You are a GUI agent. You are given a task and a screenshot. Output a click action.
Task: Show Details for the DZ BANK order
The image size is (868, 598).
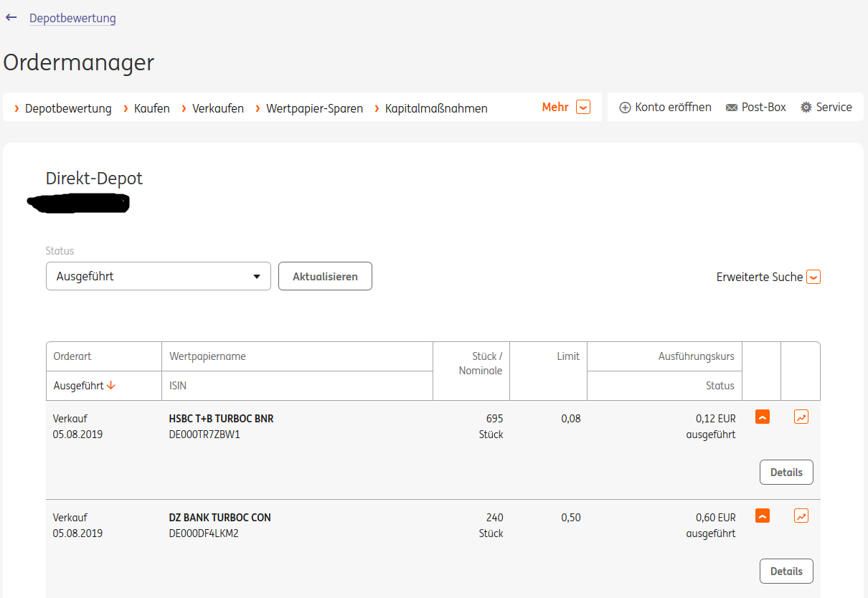[x=786, y=571]
